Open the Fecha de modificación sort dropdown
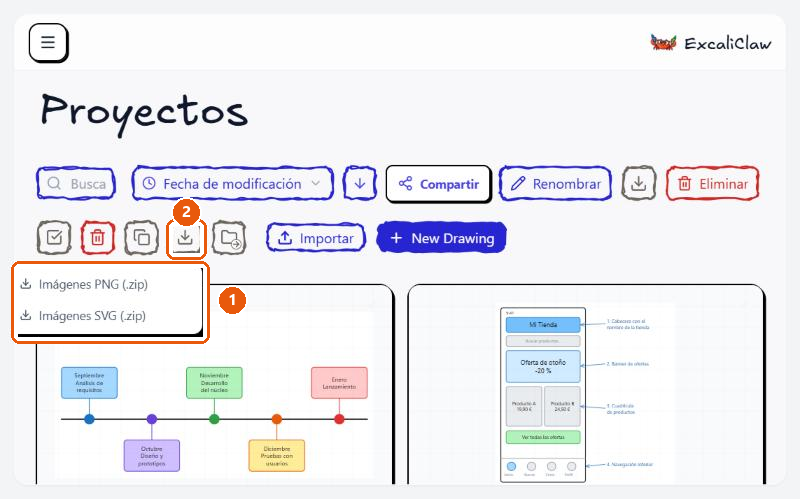The height and width of the screenshot is (499, 800). 232,184
